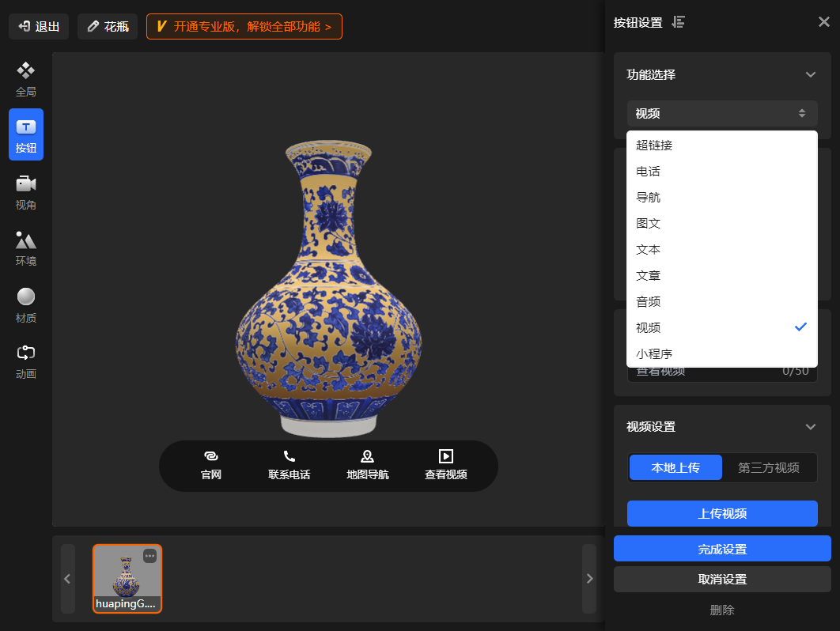Viewport: 840px width, 631px height.
Task: Click 完成设置 to finish setup
Action: click(721, 549)
